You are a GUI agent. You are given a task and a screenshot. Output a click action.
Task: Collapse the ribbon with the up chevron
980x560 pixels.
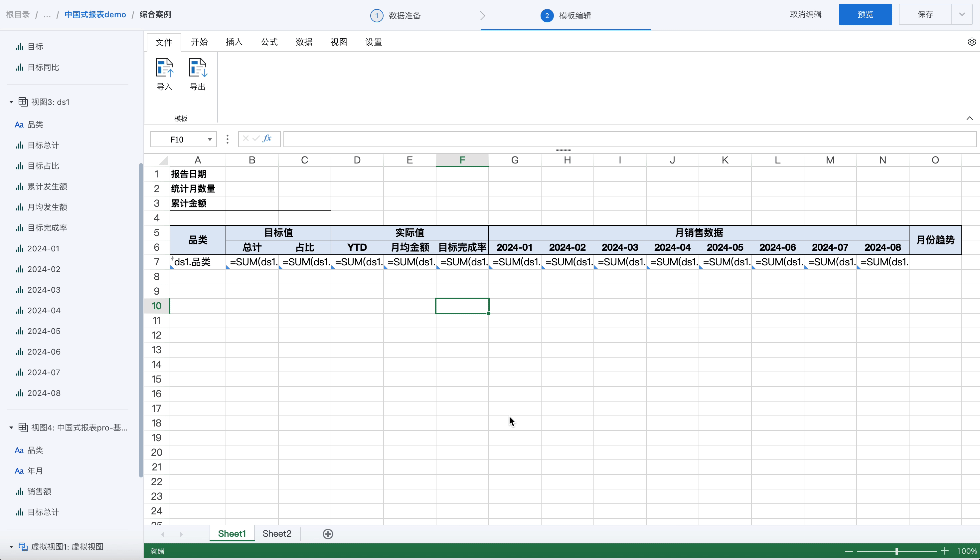point(970,118)
